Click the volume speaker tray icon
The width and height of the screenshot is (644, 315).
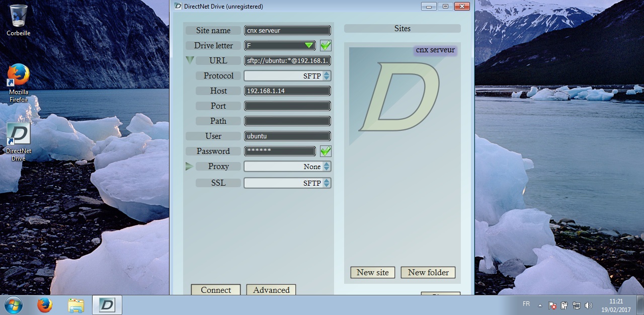[x=589, y=305]
